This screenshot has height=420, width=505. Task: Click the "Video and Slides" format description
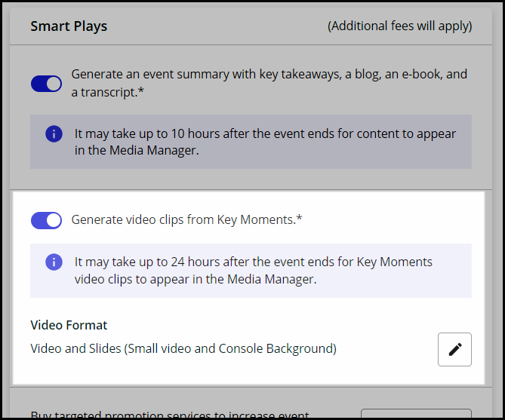coord(183,348)
